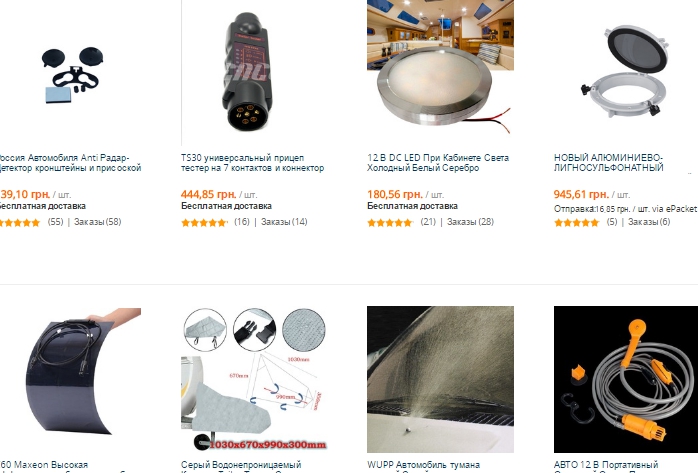Open the WUPP windshield washer spray image
698x473 pixels.
[x=440, y=379]
